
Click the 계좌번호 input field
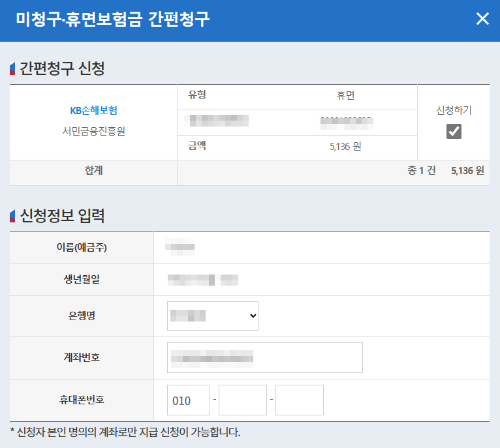click(264, 357)
